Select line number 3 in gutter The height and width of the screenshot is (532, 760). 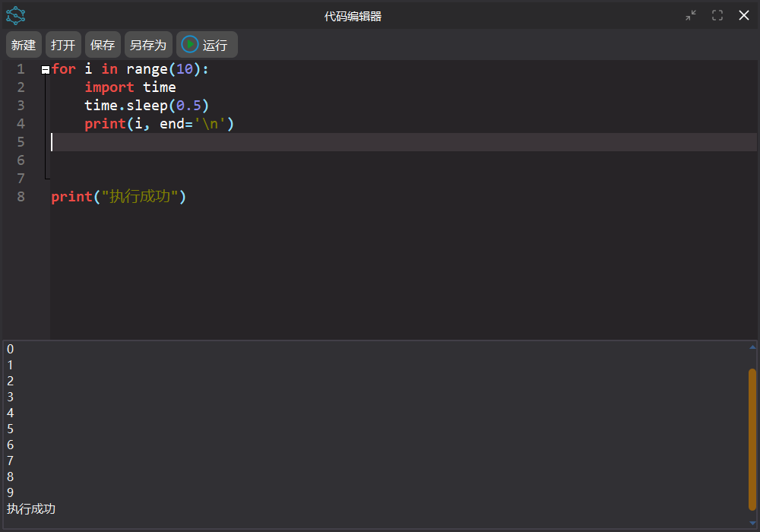click(x=21, y=106)
